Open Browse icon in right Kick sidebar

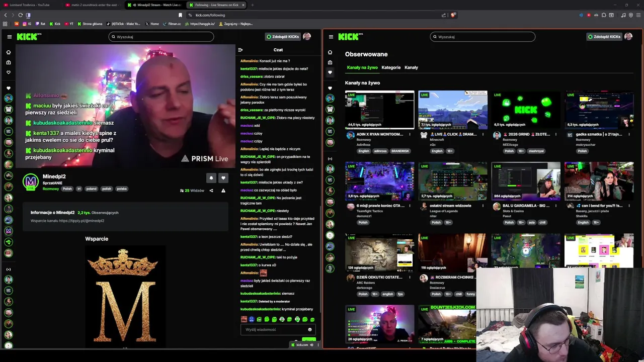click(330, 62)
